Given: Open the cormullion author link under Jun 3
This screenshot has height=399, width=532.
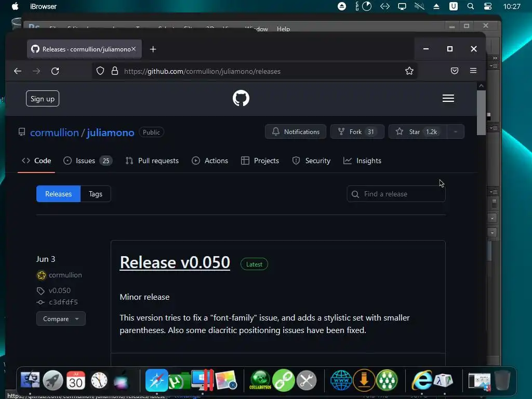Looking at the screenshot, I should click(x=65, y=275).
